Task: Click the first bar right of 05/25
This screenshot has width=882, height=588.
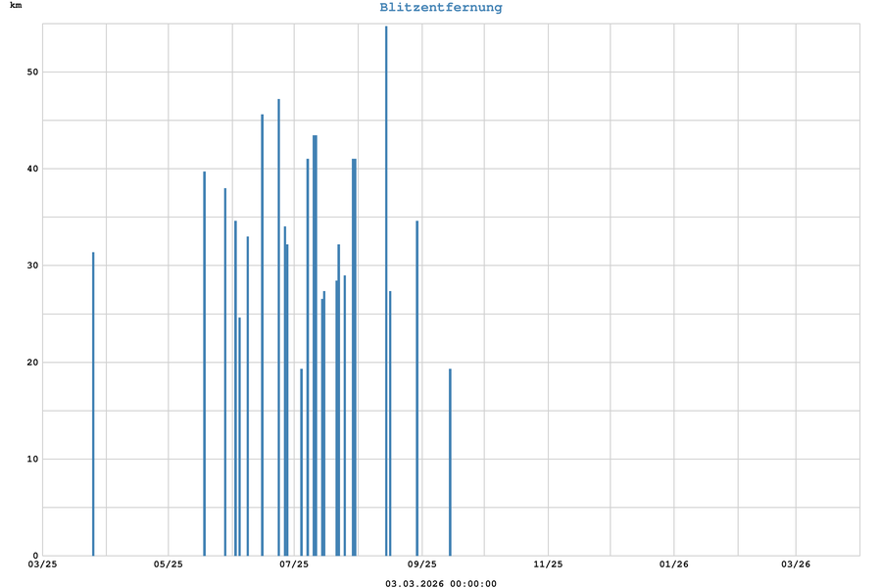Action: [204, 364]
